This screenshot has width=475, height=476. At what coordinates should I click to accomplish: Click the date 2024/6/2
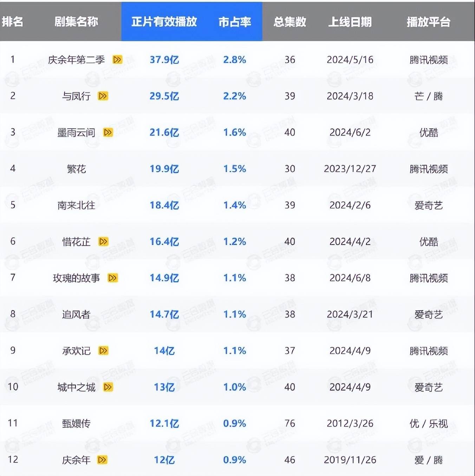point(350,132)
